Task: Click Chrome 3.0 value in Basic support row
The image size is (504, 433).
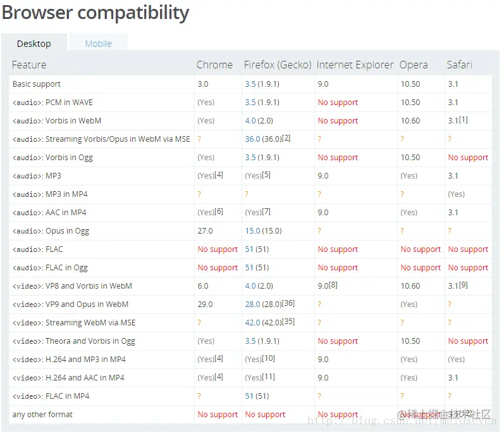Action: tap(203, 84)
